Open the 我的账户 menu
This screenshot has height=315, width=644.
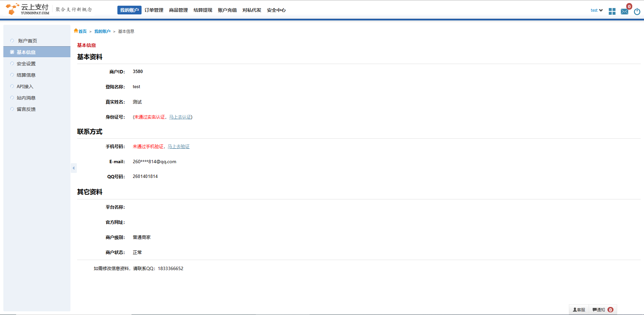point(129,10)
